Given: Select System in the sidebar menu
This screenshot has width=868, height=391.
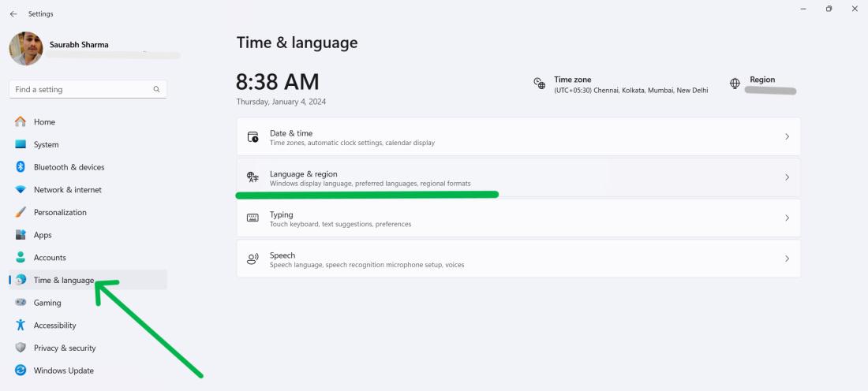Looking at the screenshot, I should 46,145.
